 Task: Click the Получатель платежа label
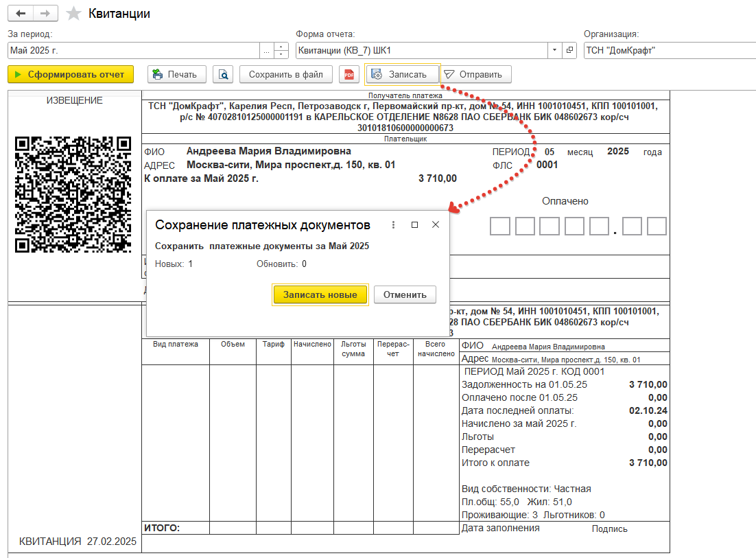coord(405,95)
